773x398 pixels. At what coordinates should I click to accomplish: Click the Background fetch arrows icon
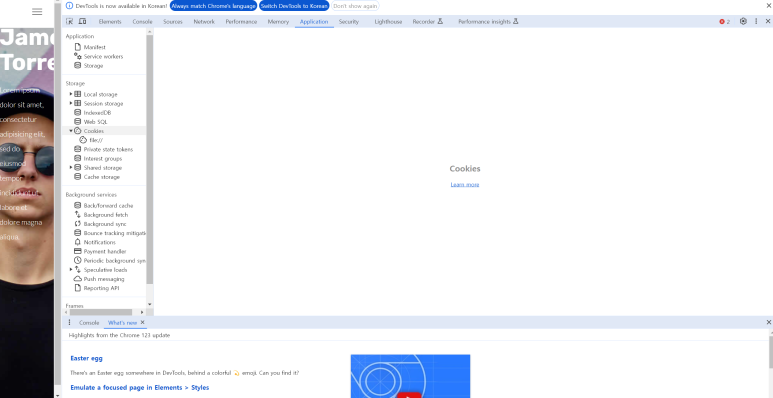click(x=77, y=215)
